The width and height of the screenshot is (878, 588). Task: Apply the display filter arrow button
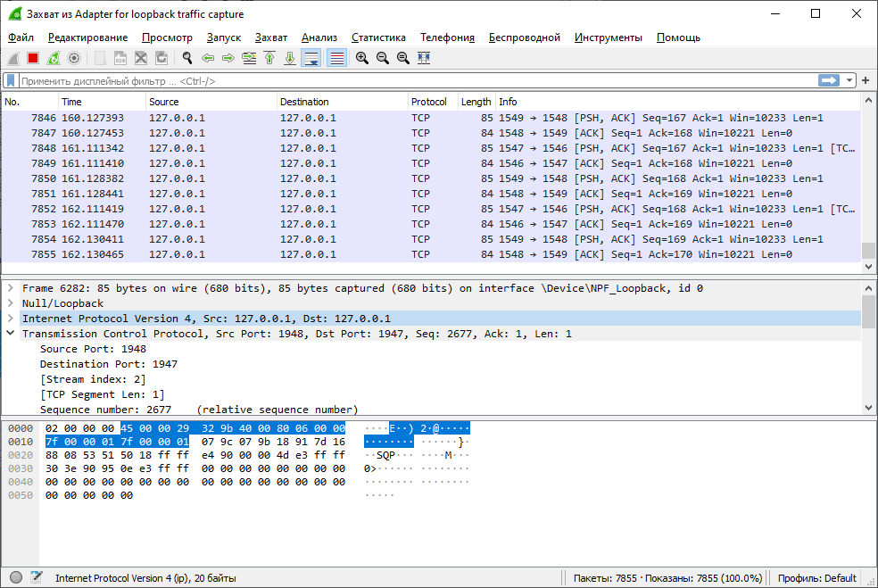point(829,81)
